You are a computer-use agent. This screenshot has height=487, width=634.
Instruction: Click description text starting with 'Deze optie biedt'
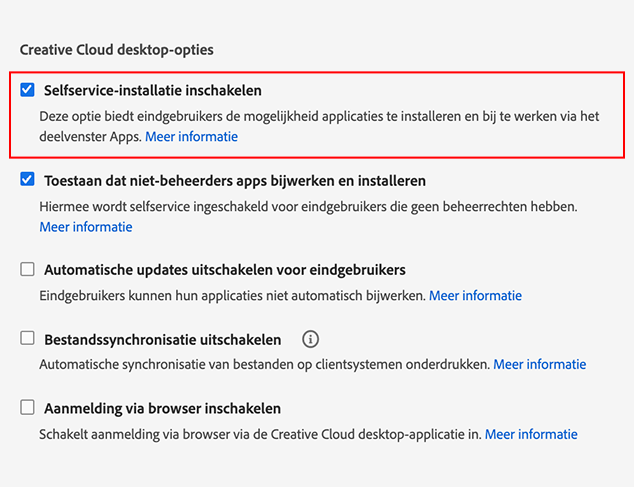[x=318, y=116]
